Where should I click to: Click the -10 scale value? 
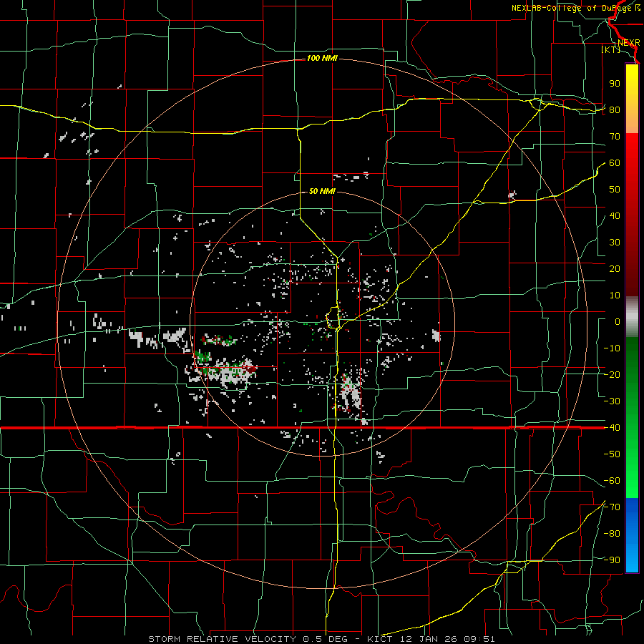click(x=612, y=348)
